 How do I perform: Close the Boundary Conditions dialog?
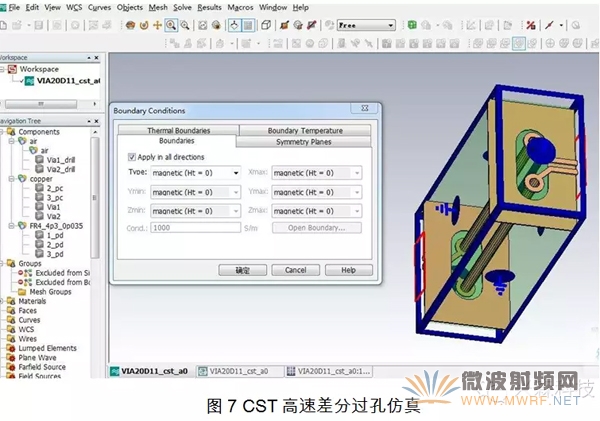(x=365, y=108)
